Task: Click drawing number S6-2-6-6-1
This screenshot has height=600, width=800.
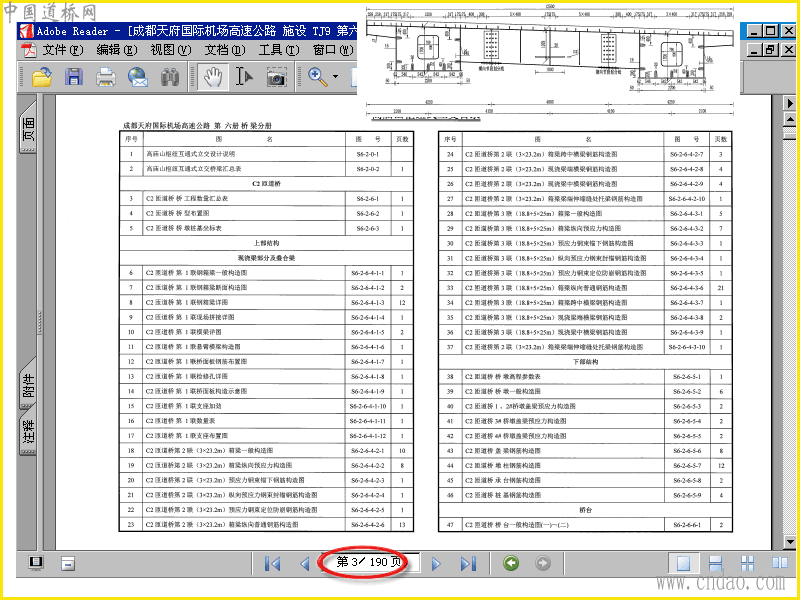Action: pyautogui.click(x=687, y=524)
